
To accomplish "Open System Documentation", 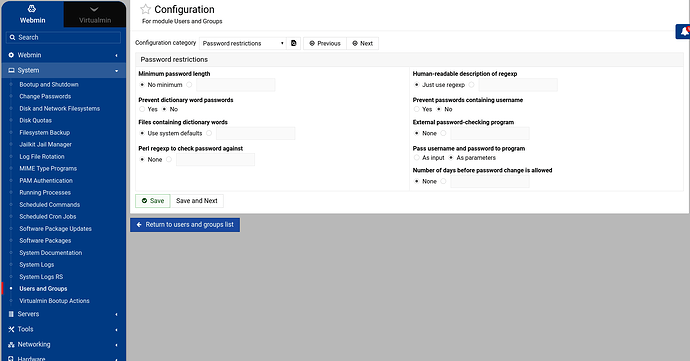I will pyautogui.click(x=51, y=253).
